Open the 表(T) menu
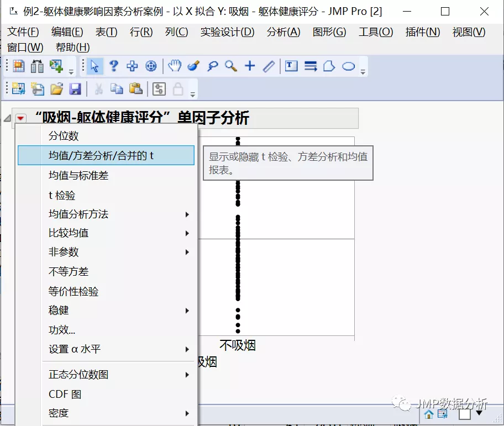The image size is (504, 426). point(107,32)
